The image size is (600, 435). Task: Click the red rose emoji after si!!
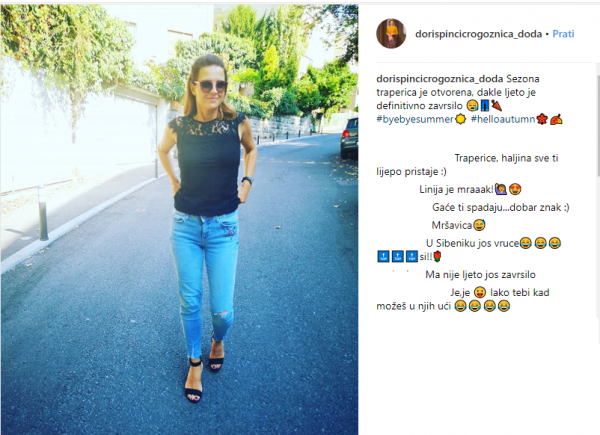437,256
